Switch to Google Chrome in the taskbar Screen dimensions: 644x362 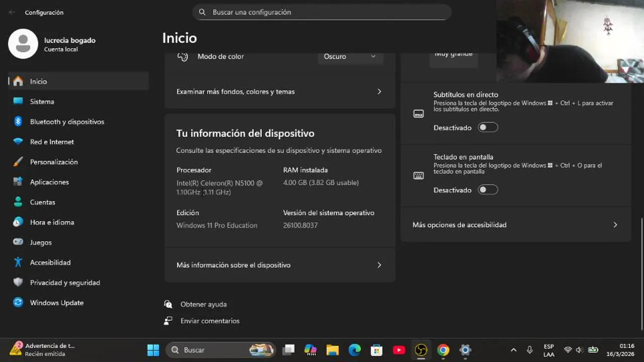(443, 350)
